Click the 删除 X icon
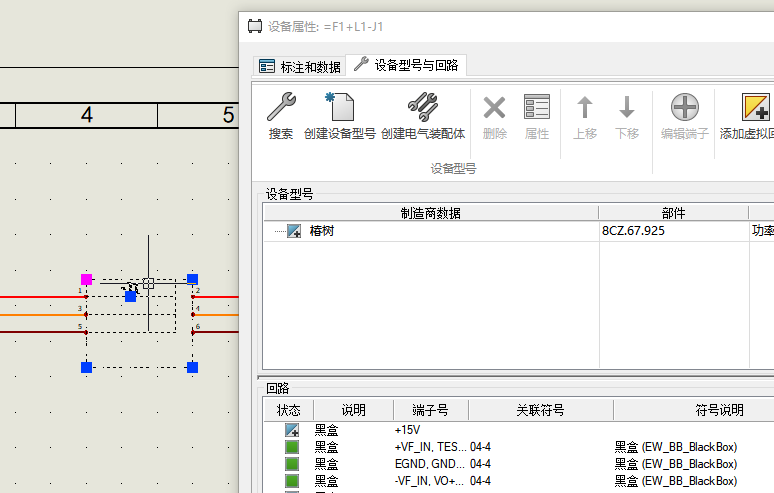774x493 pixels. point(494,108)
